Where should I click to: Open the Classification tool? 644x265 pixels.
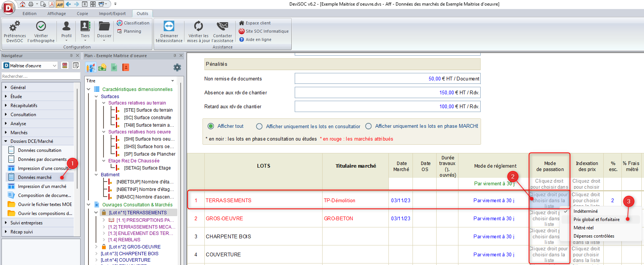[133, 23]
